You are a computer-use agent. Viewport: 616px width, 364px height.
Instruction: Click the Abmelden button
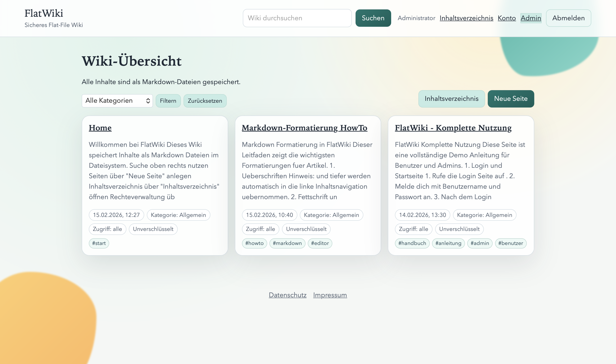(x=568, y=18)
